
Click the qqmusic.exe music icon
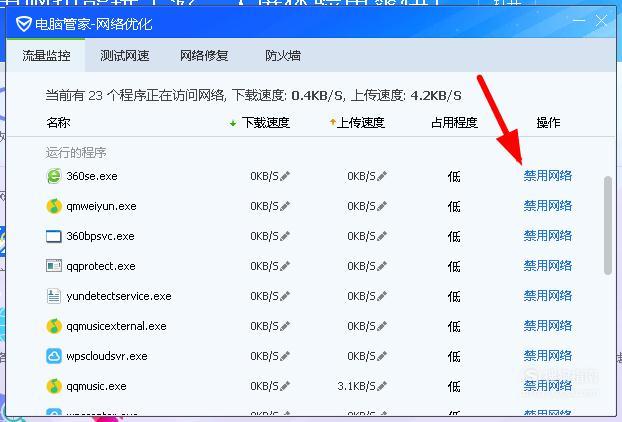pos(54,386)
